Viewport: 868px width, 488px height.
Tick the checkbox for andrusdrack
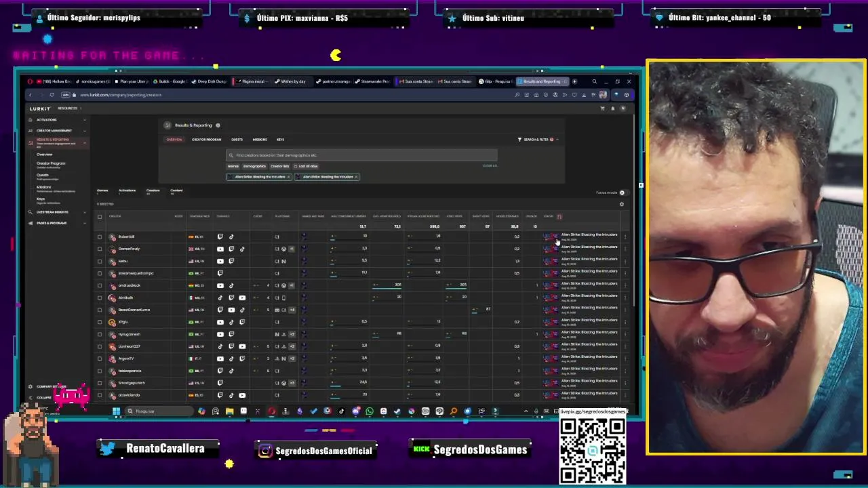point(100,285)
